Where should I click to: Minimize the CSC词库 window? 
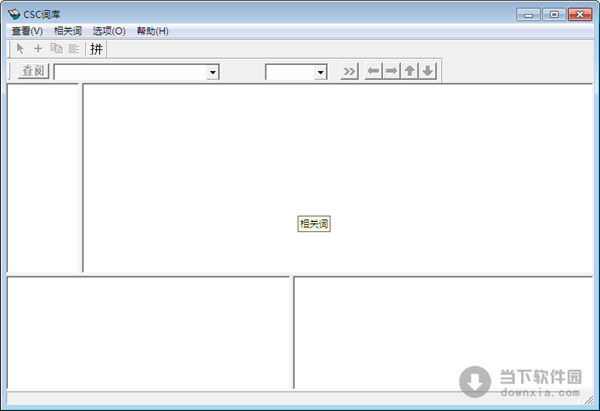coord(528,15)
